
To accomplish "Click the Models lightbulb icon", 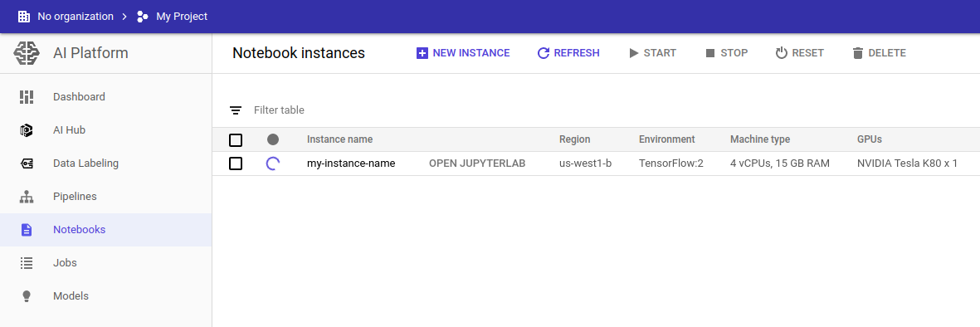I will [27, 295].
